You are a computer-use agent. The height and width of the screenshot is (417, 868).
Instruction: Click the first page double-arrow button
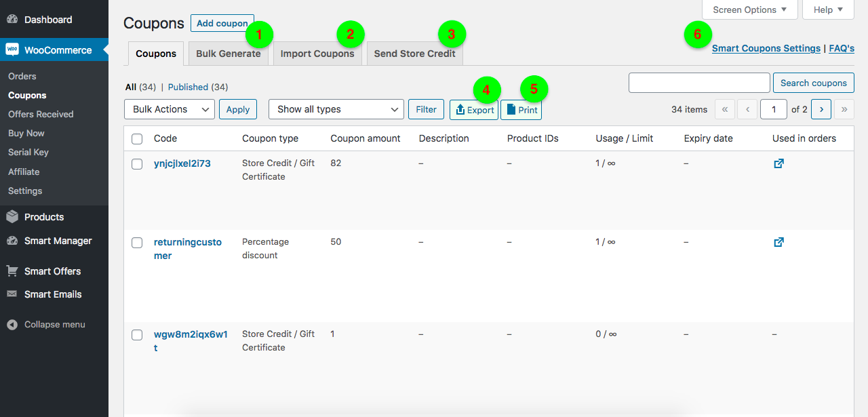tap(725, 109)
